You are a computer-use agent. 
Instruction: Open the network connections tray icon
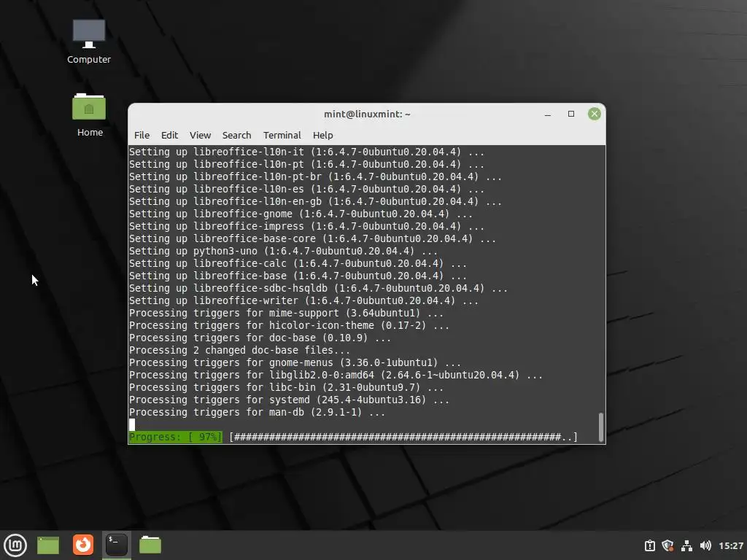(686, 545)
